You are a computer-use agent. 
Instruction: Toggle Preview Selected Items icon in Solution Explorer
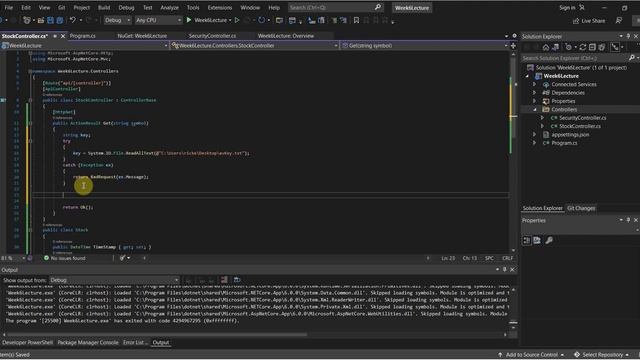click(x=615, y=48)
